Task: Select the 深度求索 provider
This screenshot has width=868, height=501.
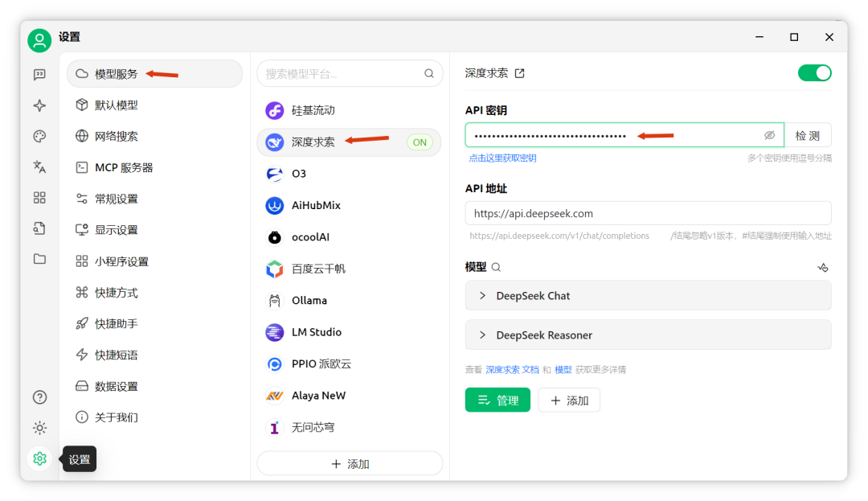Action: pyautogui.click(x=350, y=142)
